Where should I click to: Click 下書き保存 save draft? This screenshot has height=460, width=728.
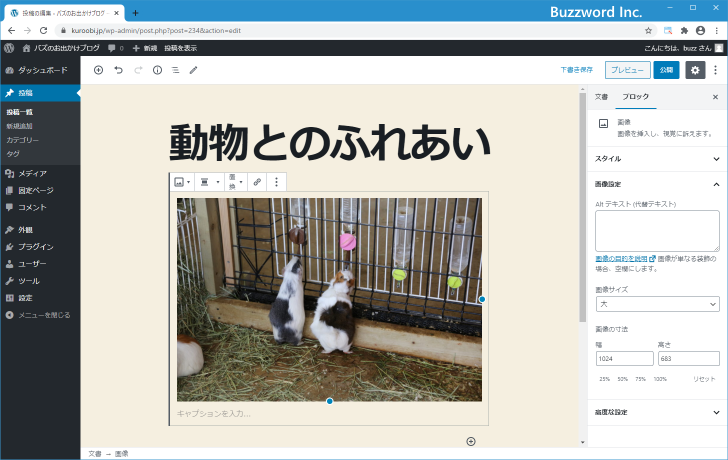pyautogui.click(x=576, y=70)
